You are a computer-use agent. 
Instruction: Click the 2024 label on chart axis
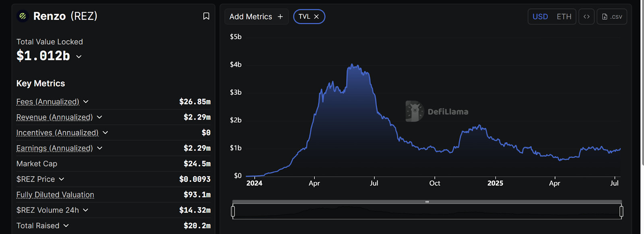pyautogui.click(x=254, y=183)
